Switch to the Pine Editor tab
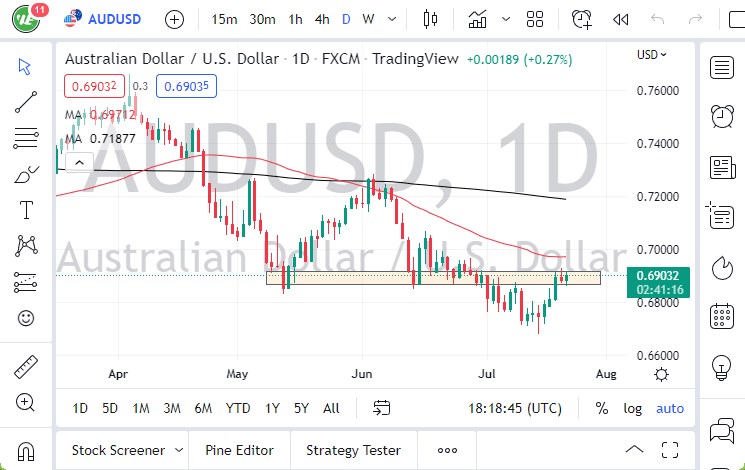 (239, 451)
